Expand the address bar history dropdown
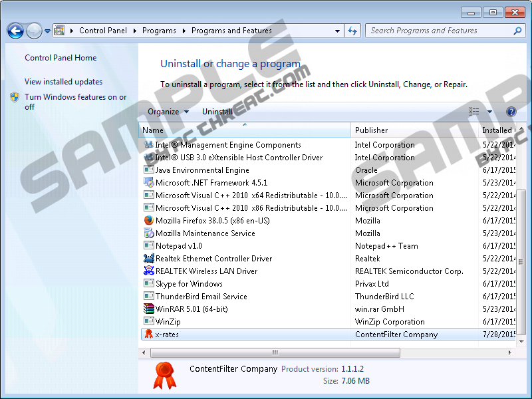Image resolution: width=532 pixels, height=399 pixels. coord(338,31)
